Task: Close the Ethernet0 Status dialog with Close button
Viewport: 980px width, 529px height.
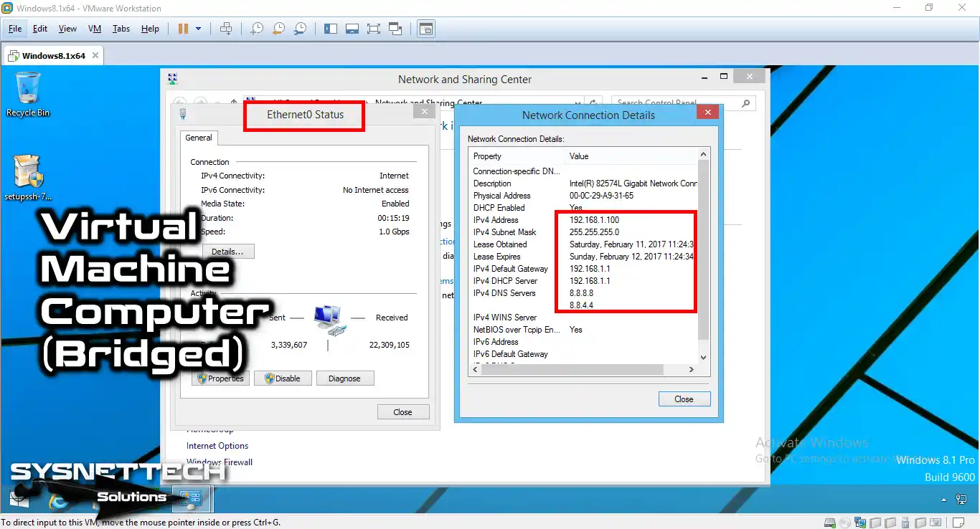Action: point(403,412)
